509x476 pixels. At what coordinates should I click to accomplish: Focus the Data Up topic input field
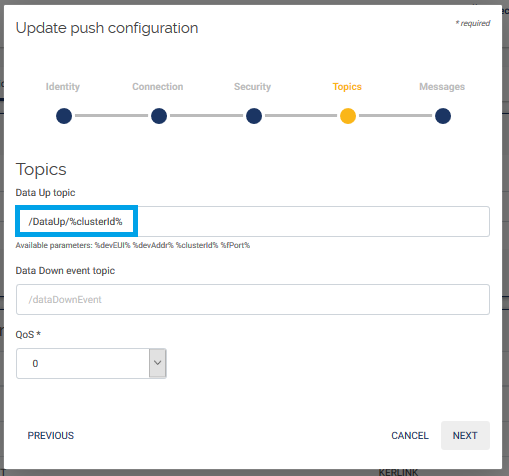click(253, 221)
